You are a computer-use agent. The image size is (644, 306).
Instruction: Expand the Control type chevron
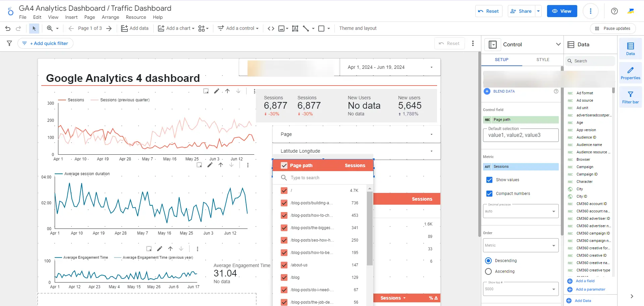click(x=558, y=44)
